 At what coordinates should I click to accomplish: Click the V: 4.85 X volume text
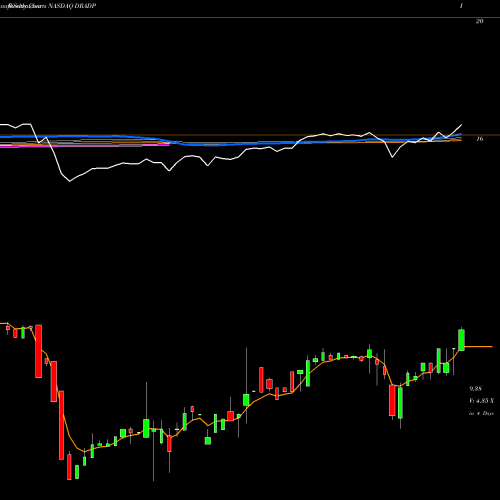(481, 401)
